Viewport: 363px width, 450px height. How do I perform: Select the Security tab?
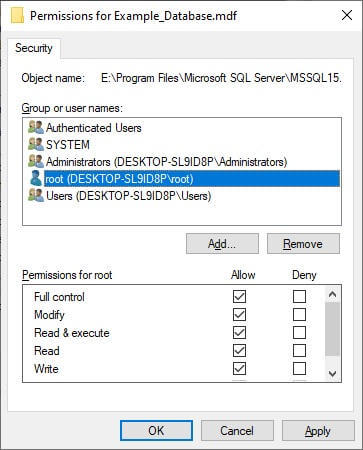tap(34, 48)
